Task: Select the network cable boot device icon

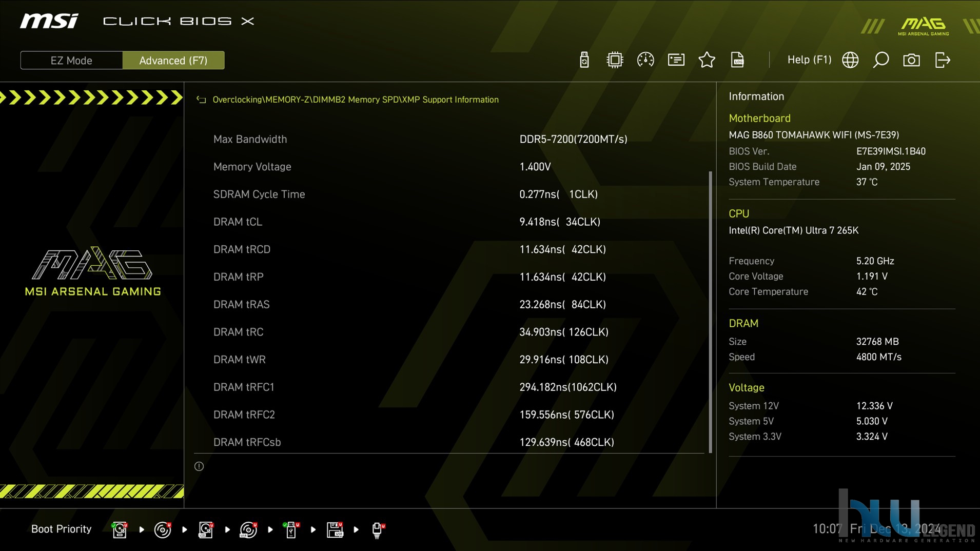Action: point(378,530)
